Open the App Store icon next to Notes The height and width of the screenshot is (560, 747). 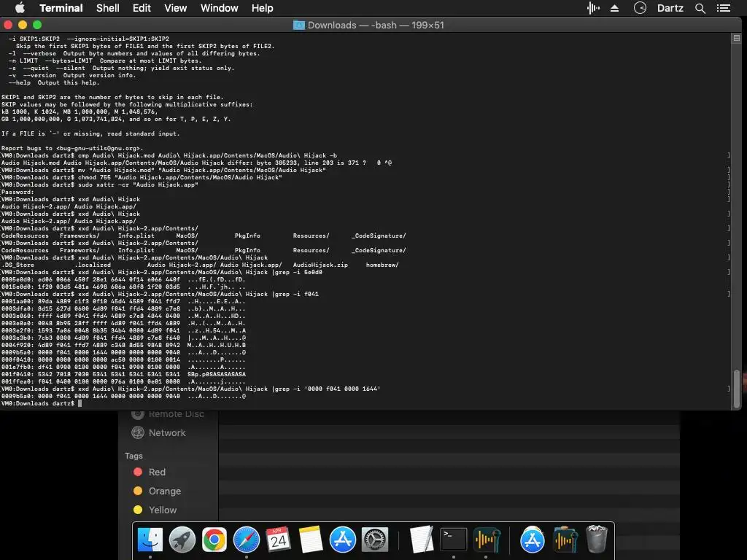click(x=343, y=540)
